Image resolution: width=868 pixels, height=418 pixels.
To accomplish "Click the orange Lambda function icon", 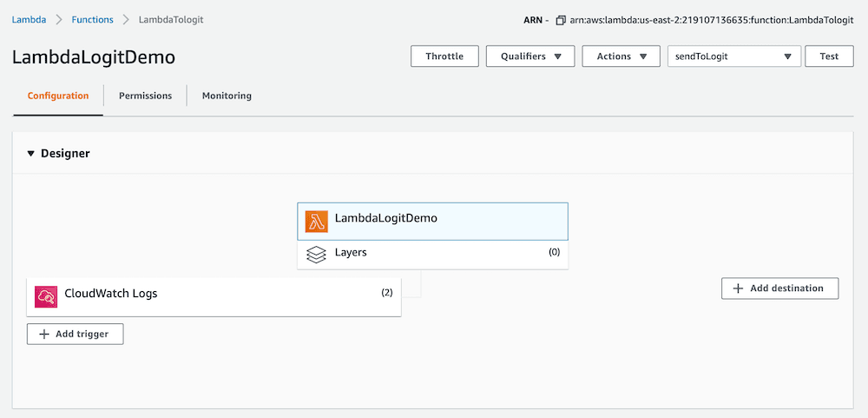I will point(316,222).
